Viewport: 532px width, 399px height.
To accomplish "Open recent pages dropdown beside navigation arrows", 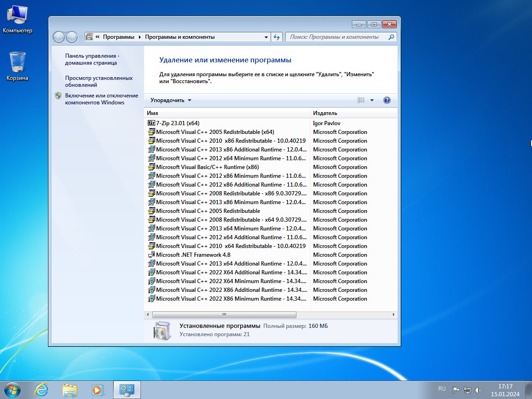I will [x=81, y=37].
